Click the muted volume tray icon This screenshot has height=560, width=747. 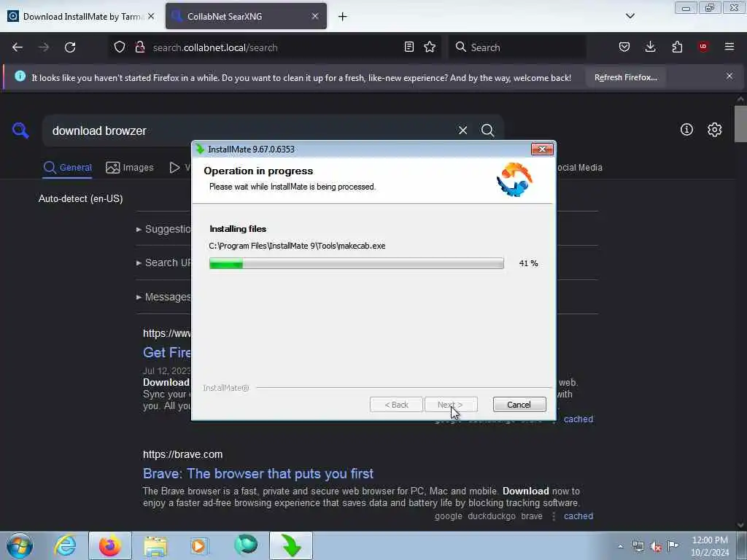point(656,547)
